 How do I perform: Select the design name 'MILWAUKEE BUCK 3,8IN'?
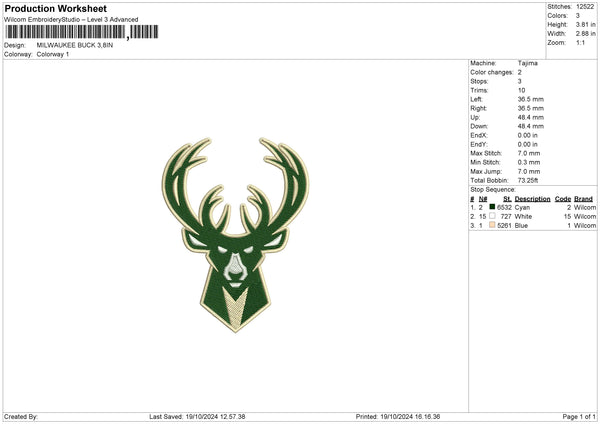point(75,45)
